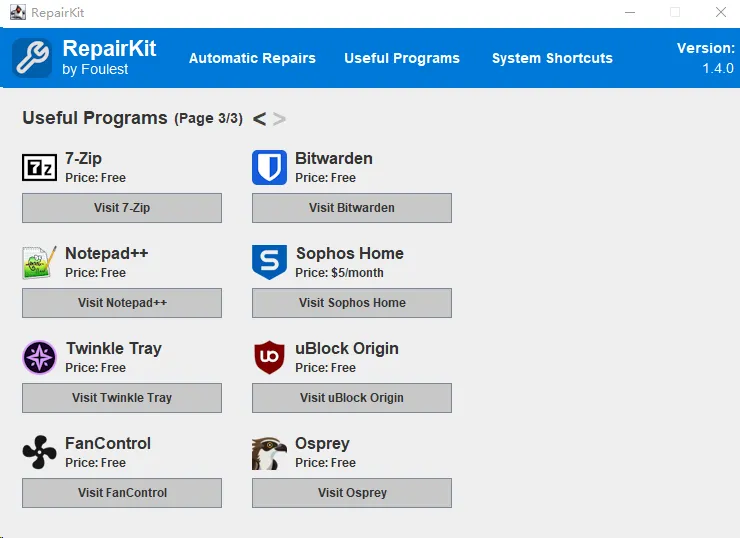Click the Sophos Home program name
Viewport: 740px width, 538px height.
click(x=350, y=253)
